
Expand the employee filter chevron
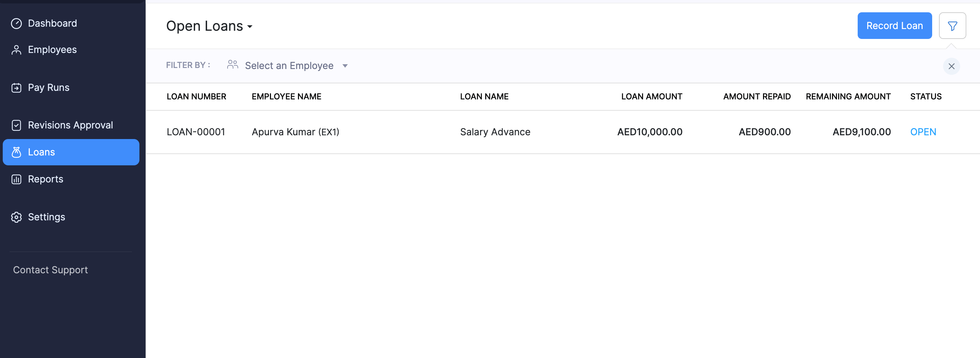click(345, 66)
